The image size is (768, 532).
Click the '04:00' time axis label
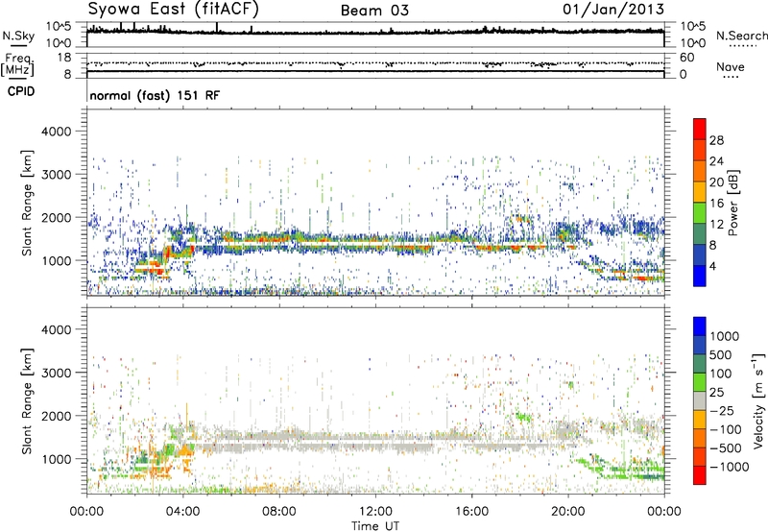[182, 512]
